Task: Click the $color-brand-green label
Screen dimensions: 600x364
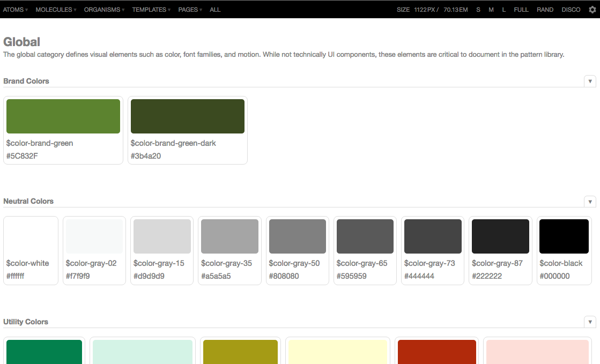Action: (x=40, y=143)
